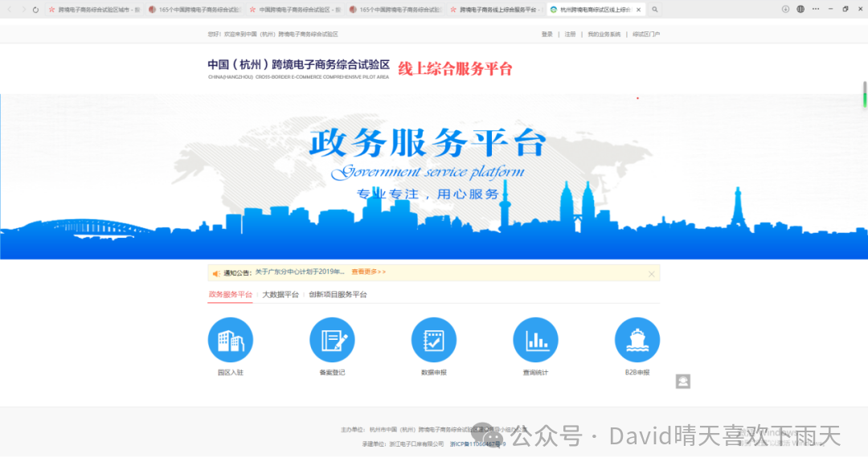Screen dimensions: 868x470
Task: Close the 通知公告 notice bar
Action: point(651,273)
